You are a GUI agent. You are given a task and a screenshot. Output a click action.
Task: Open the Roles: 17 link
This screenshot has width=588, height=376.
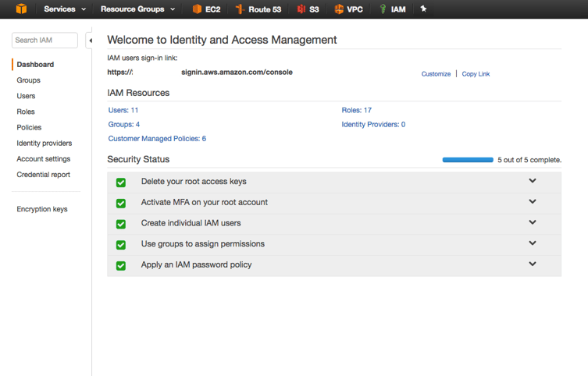[x=357, y=110]
